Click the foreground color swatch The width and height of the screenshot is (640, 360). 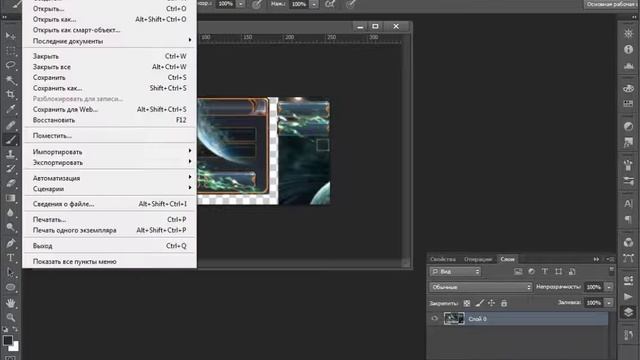[x=7, y=340]
